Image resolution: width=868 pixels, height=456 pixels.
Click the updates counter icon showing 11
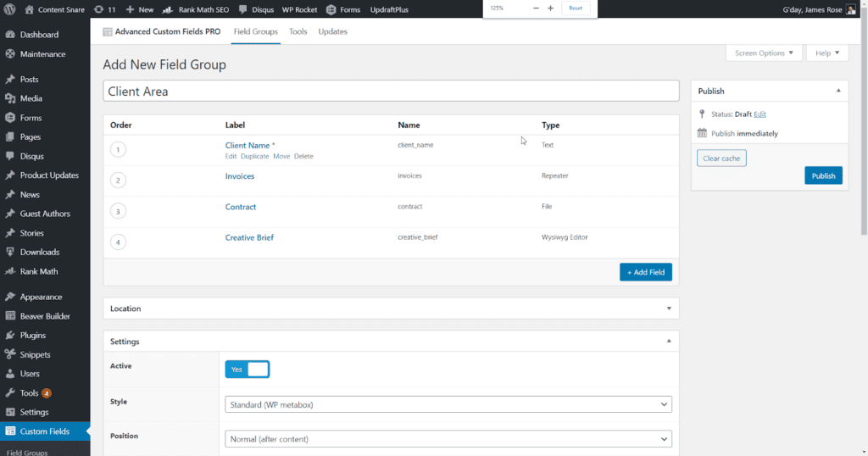point(98,9)
